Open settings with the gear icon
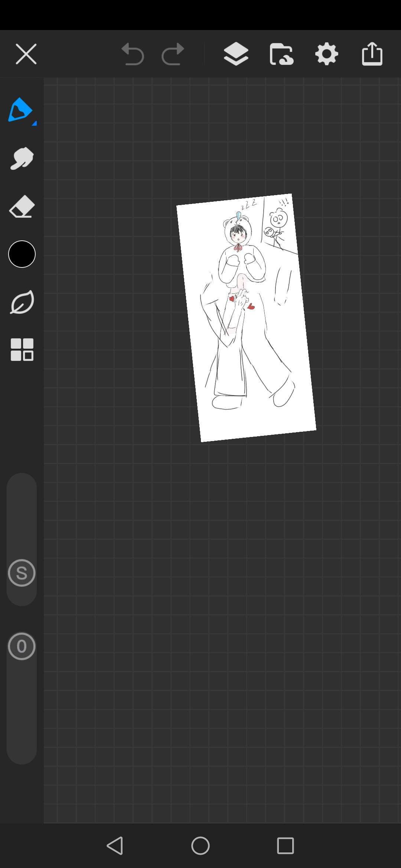Viewport: 401px width, 868px height. (327, 54)
